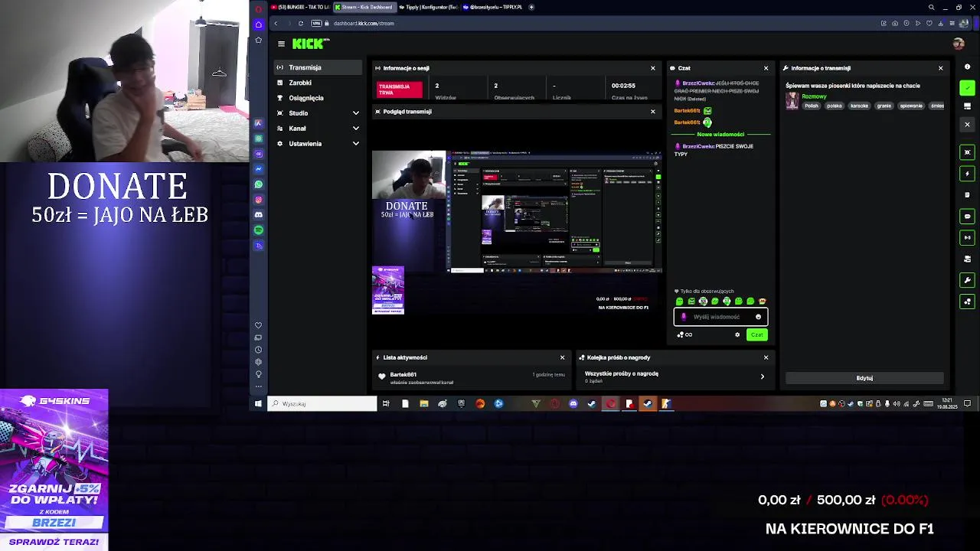The image size is (980, 551).
Task: Toggle chat widget in right bar
Action: click(x=967, y=217)
